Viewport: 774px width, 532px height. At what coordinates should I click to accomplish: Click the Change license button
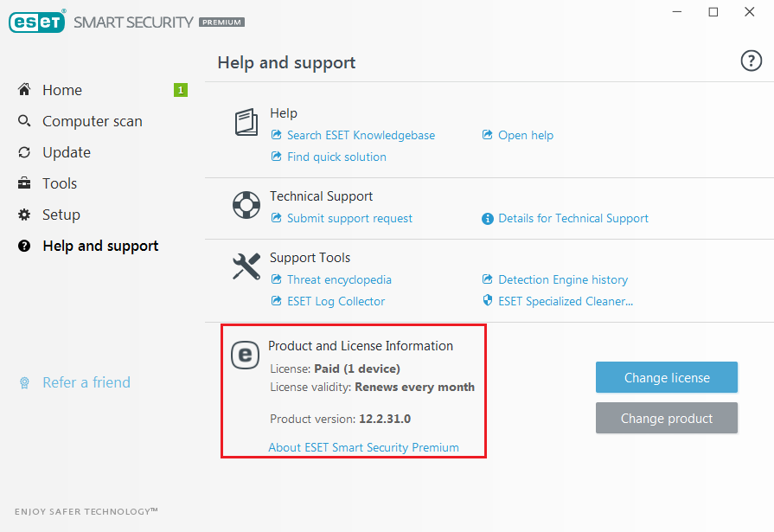[667, 377]
